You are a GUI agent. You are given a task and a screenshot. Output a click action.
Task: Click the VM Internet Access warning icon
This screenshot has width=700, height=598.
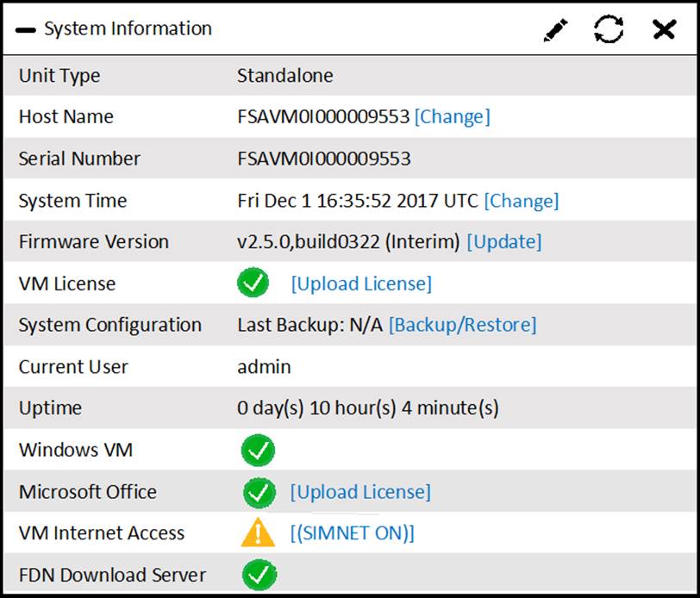click(x=258, y=533)
